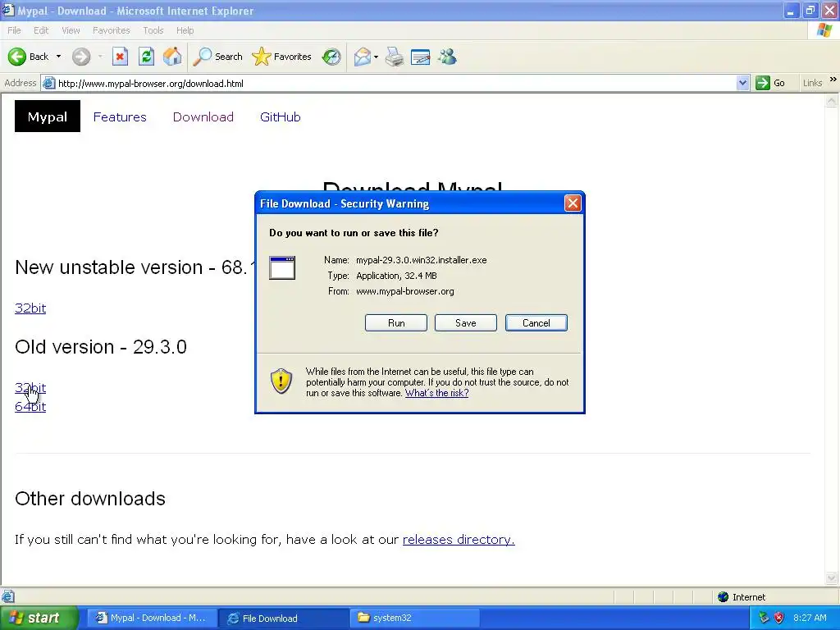Screen dimensions: 840x630
Task: Click the Stop loading icon
Action: tap(120, 57)
